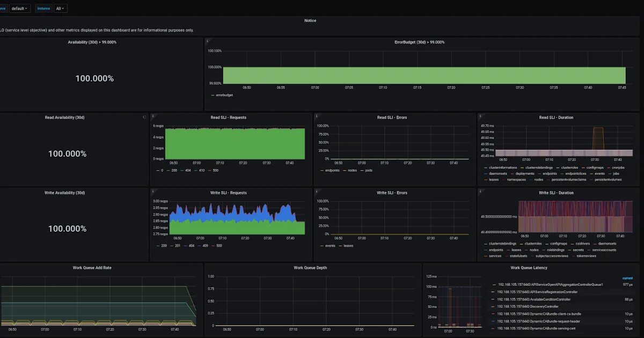The width and height of the screenshot is (644, 338).
Task: Open the Work Queue Add Rate title menu
Action: coord(92,267)
